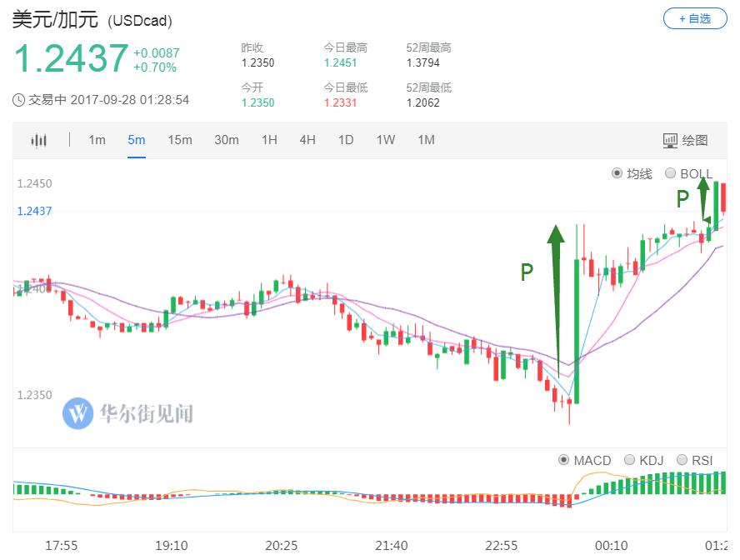Switch to the 1W weekly view
The width and height of the screenshot is (740, 560).
click(385, 140)
